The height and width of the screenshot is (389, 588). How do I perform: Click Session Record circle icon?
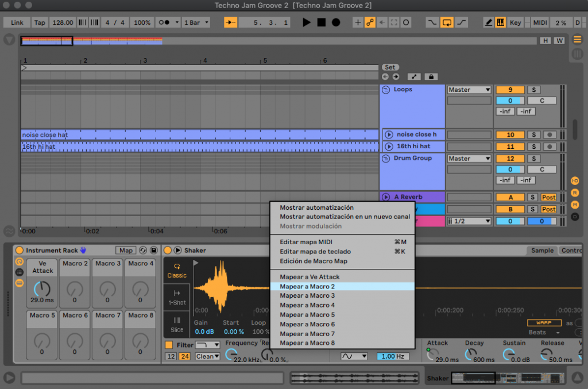406,22
